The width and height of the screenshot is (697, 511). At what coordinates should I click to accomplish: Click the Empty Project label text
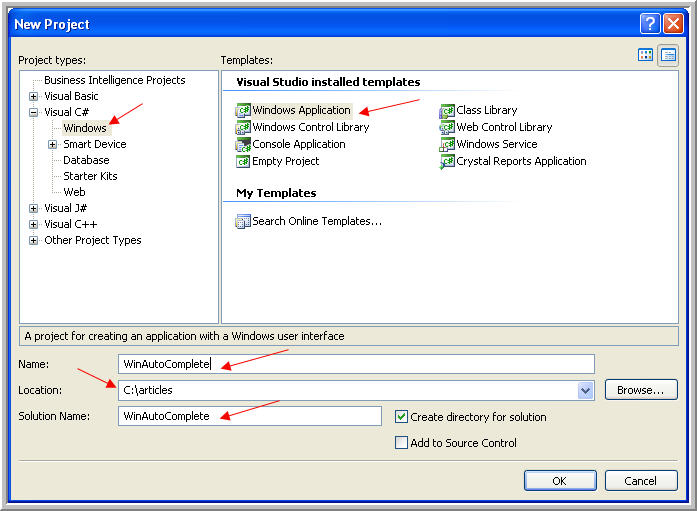point(285,161)
